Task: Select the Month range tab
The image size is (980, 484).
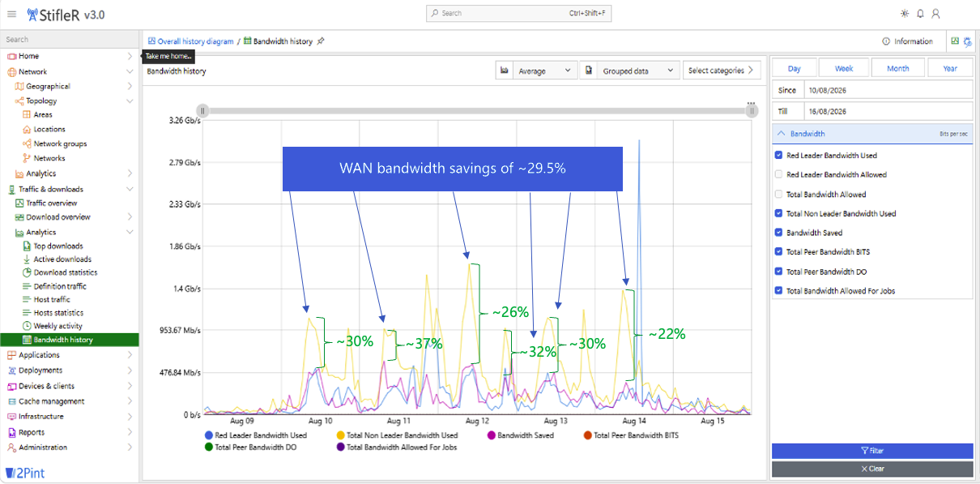Action: 897,68
